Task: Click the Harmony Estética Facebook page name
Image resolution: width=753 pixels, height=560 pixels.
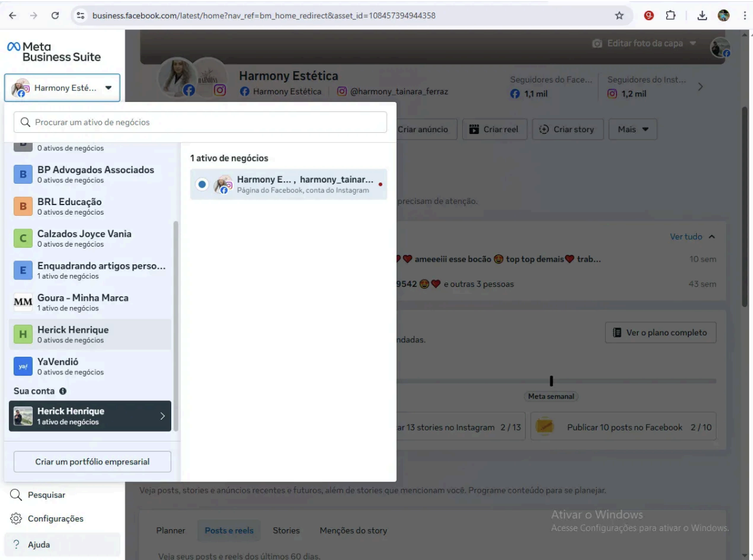Action: tap(286, 91)
